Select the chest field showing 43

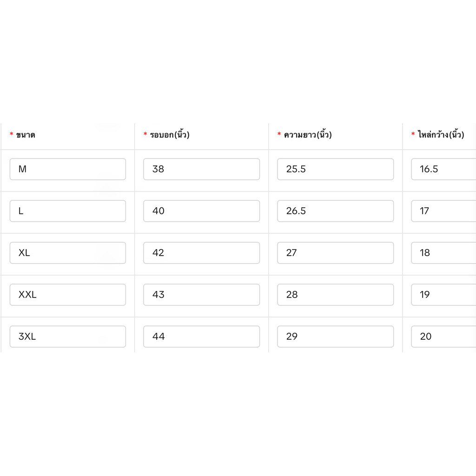coord(202,295)
